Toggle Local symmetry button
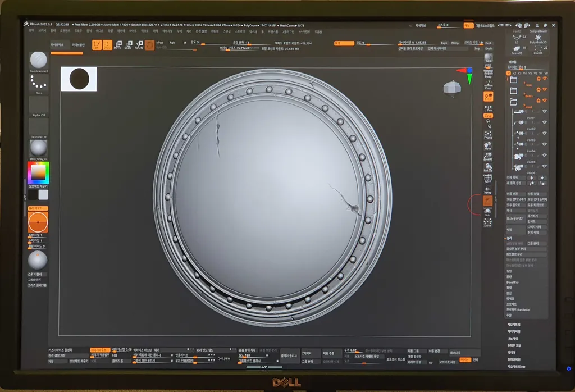The width and height of the screenshot is (575, 392). point(488,97)
